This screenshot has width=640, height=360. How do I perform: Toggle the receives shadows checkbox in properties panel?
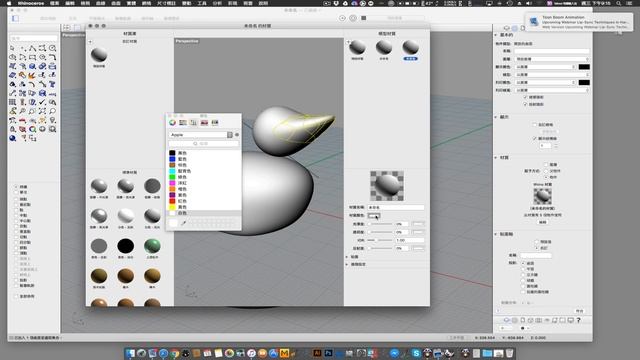[x=525, y=104]
